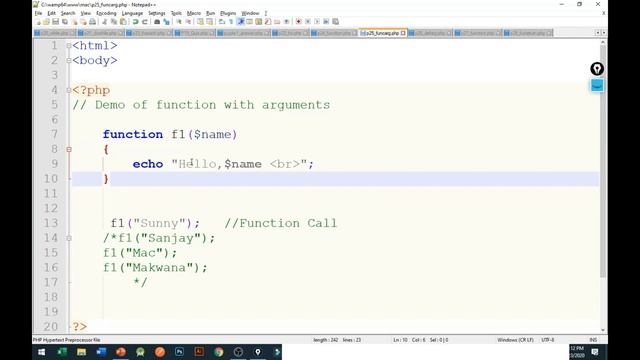Open Word from the taskbar
This screenshot has height=360, width=640.
[101, 352]
